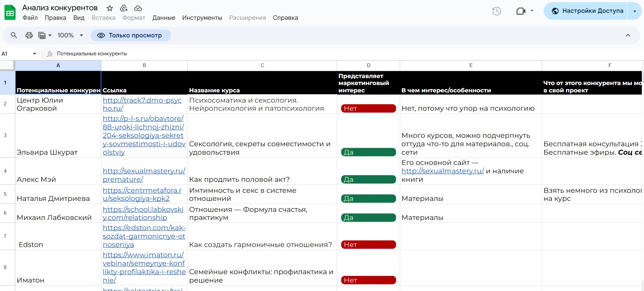644x291 pixels.
Task: Select cell Алекс Мэй
Action: tap(58, 171)
